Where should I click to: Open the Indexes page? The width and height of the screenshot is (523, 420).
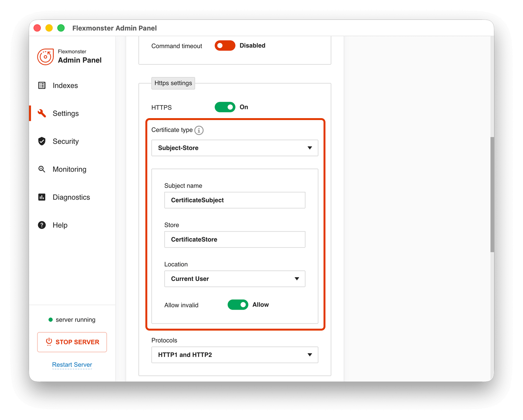65,85
